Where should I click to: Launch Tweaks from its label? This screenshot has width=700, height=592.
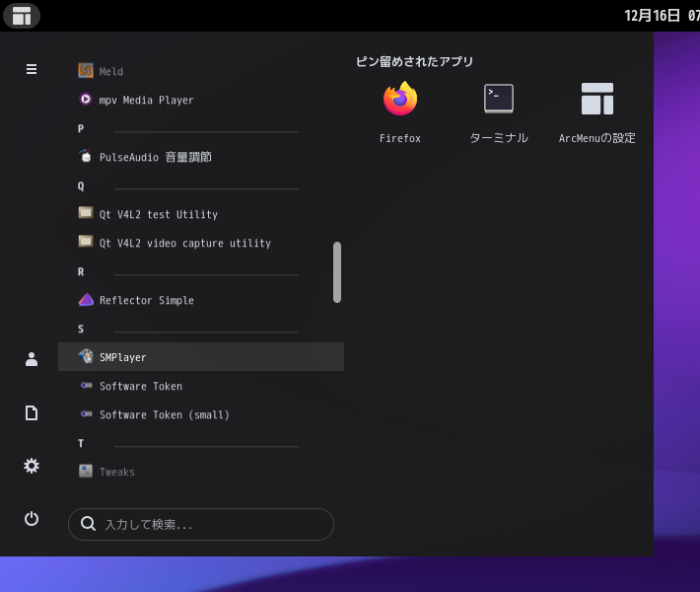tap(117, 472)
